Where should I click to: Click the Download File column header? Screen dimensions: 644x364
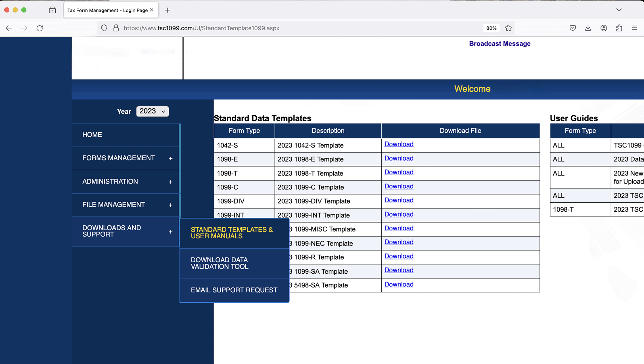click(460, 131)
